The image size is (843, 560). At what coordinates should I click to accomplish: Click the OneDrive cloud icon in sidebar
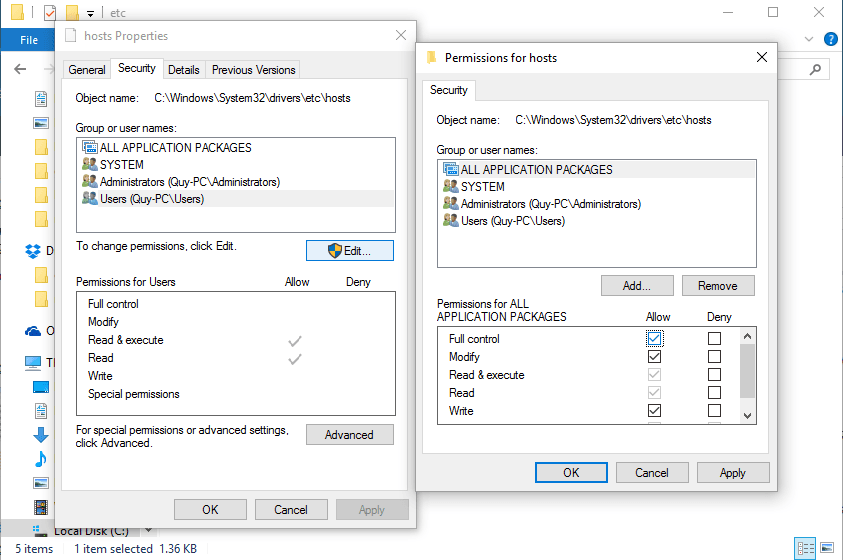click(x=32, y=331)
